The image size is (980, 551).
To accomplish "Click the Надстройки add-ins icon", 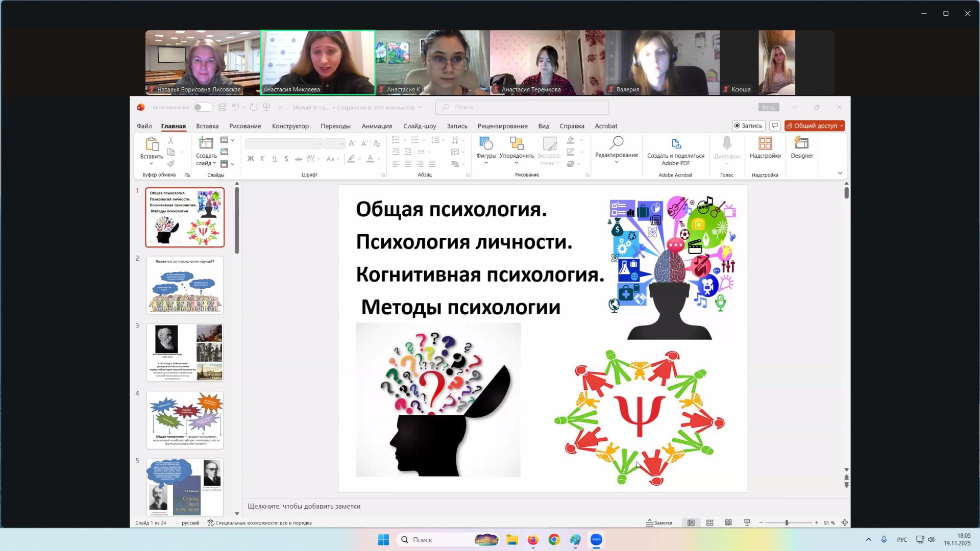I will [x=765, y=144].
